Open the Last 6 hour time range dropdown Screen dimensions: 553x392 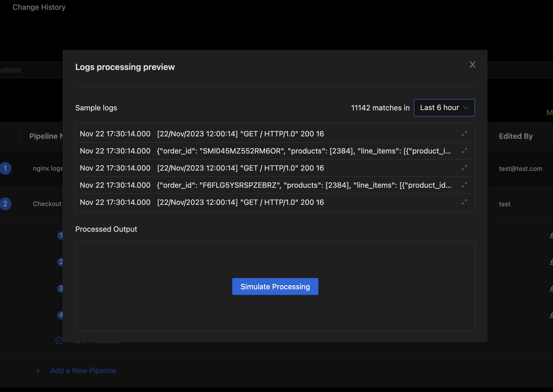pos(444,108)
